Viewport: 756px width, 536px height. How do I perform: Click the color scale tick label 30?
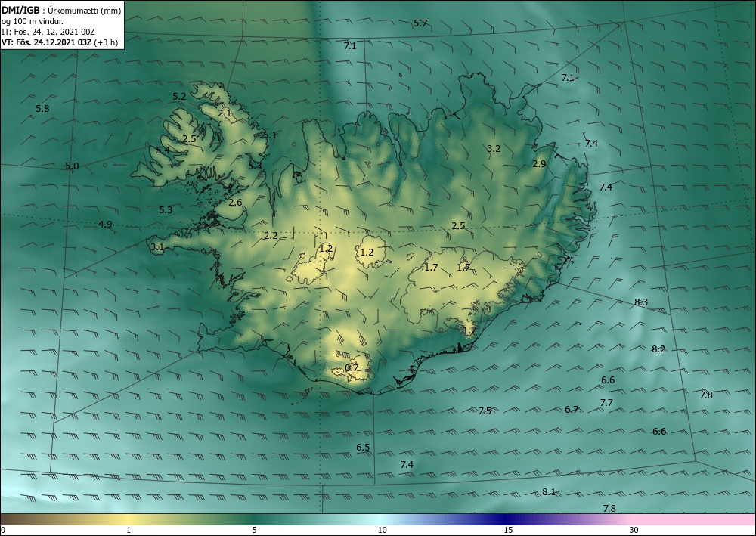tap(634, 530)
